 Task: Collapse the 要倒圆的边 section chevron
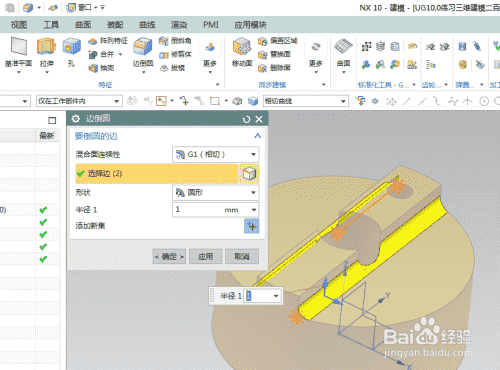click(257, 136)
